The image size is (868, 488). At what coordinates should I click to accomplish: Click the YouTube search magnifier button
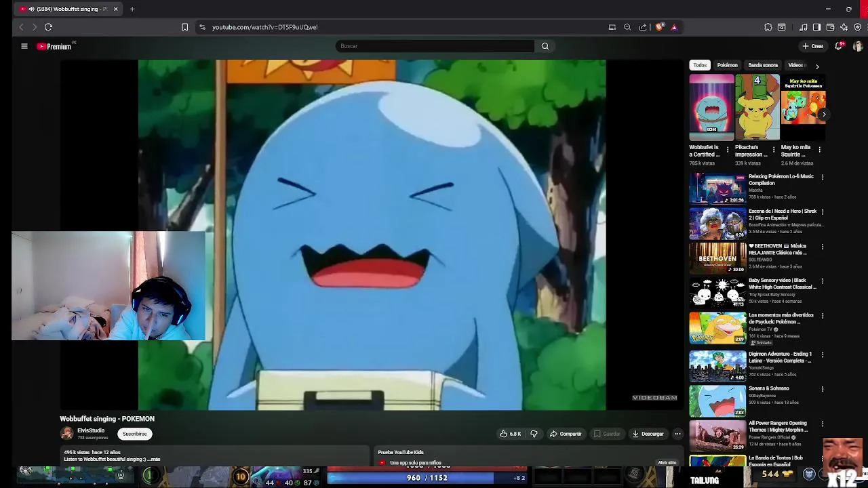coord(545,46)
